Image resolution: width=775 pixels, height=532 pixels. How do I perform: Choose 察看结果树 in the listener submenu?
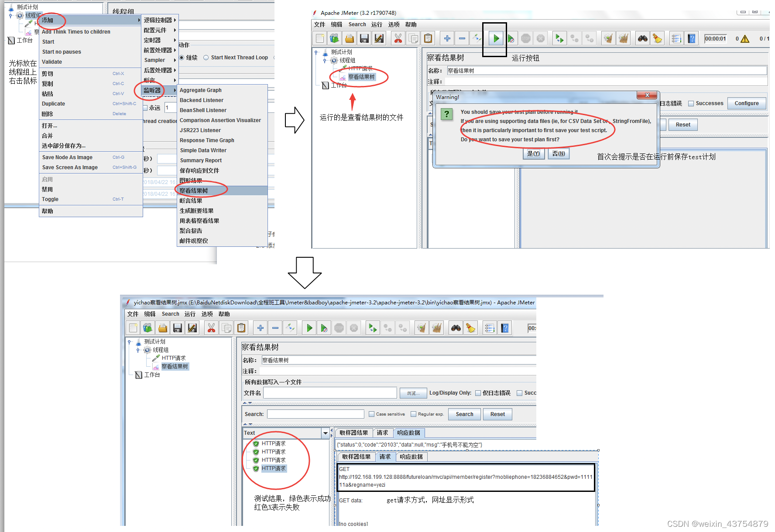tap(222, 191)
